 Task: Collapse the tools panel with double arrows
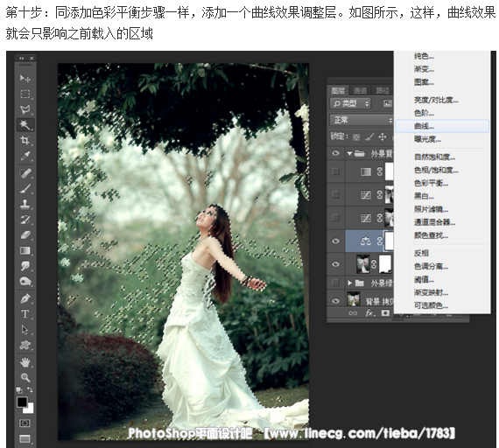(x=21, y=59)
